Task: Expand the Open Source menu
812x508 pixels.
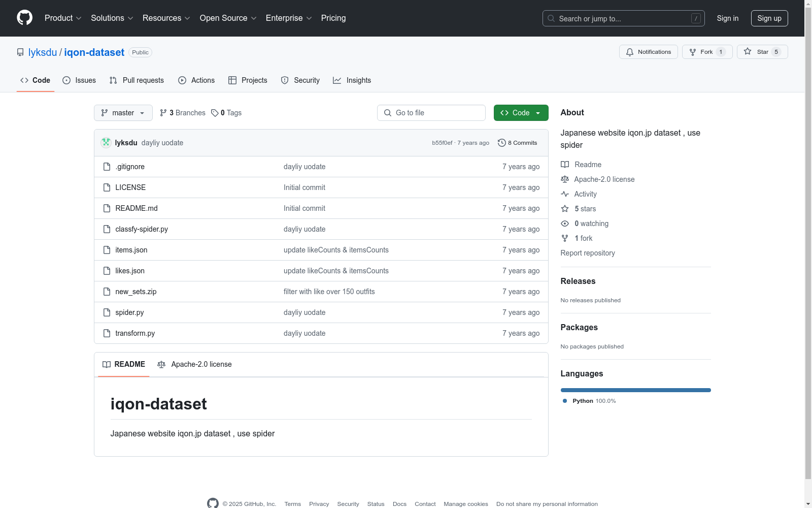Action: (x=228, y=18)
